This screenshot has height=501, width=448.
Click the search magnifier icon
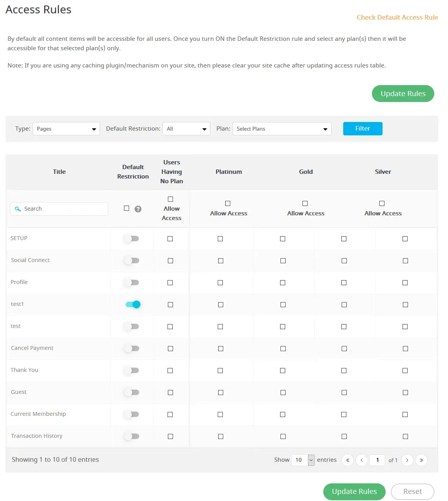(18, 209)
